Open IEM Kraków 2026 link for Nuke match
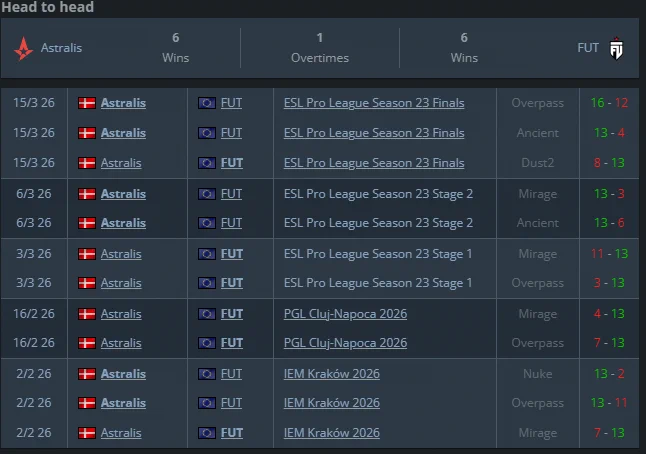Image resolution: width=646 pixels, height=454 pixels. point(332,374)
